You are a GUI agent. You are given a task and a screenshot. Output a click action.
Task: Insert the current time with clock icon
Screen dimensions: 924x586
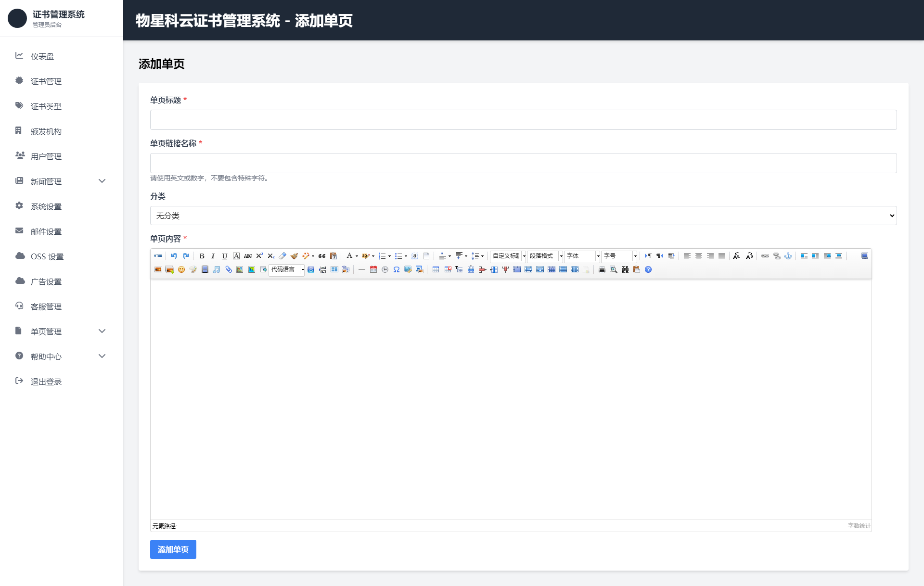385,269
